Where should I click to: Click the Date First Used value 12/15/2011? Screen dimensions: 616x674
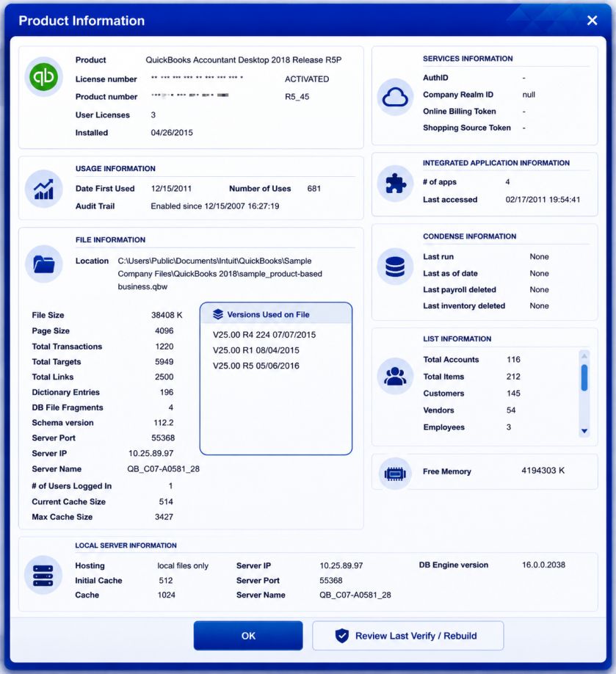pos(171,189)
